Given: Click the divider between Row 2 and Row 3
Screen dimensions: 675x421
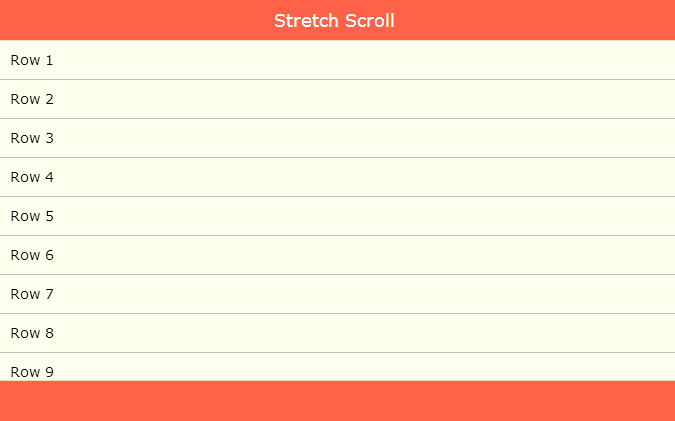Looking at the screenshot, I should pyautogui.click(x=337, y=118).
